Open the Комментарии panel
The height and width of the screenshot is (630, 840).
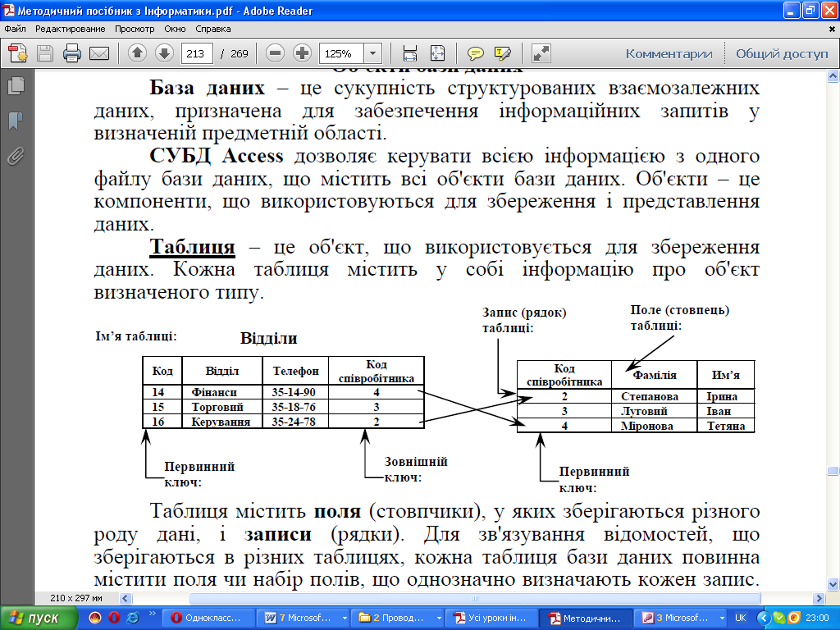[x=669, y=53]
